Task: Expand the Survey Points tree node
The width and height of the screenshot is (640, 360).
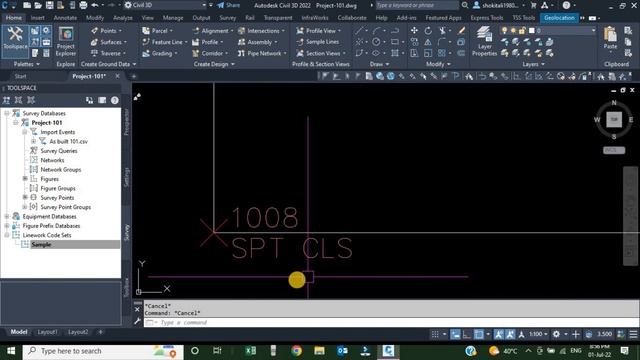Action: pos(25,198)
